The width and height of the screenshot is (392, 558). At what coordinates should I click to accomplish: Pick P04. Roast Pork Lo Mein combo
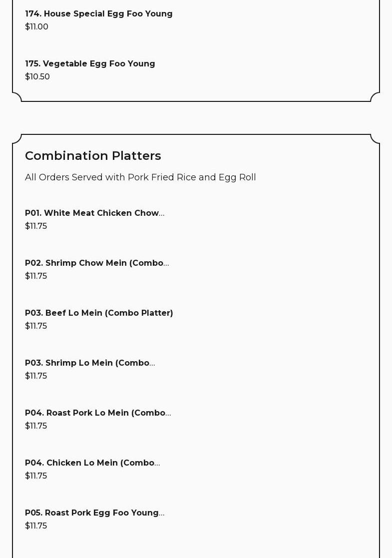click(x=97, y=413)
